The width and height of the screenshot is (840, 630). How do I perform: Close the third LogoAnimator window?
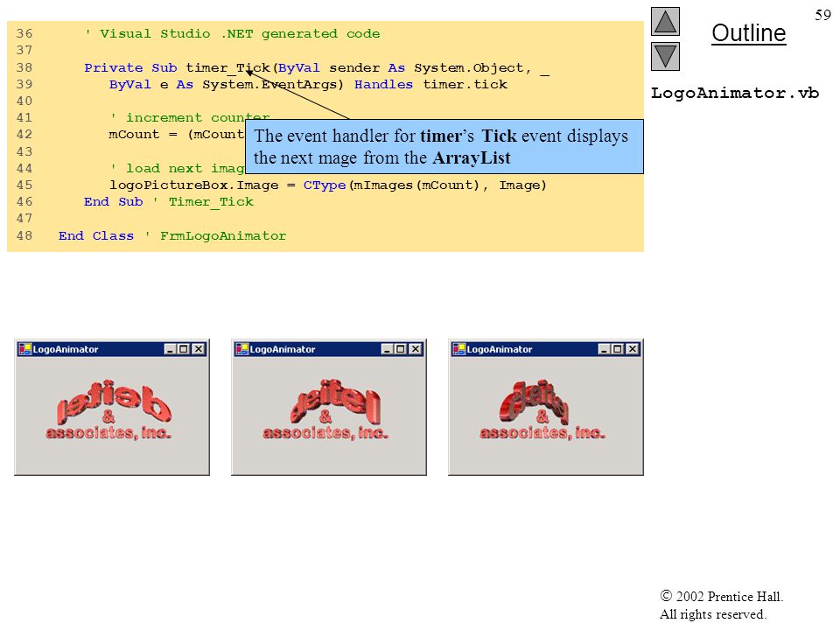[632, 349]
